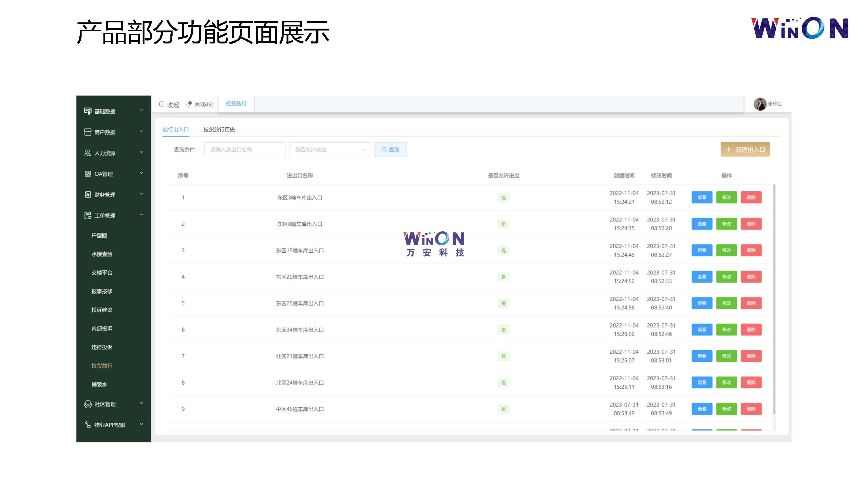Click 查看 for 东区20幢车库出入口

point(702,277)
